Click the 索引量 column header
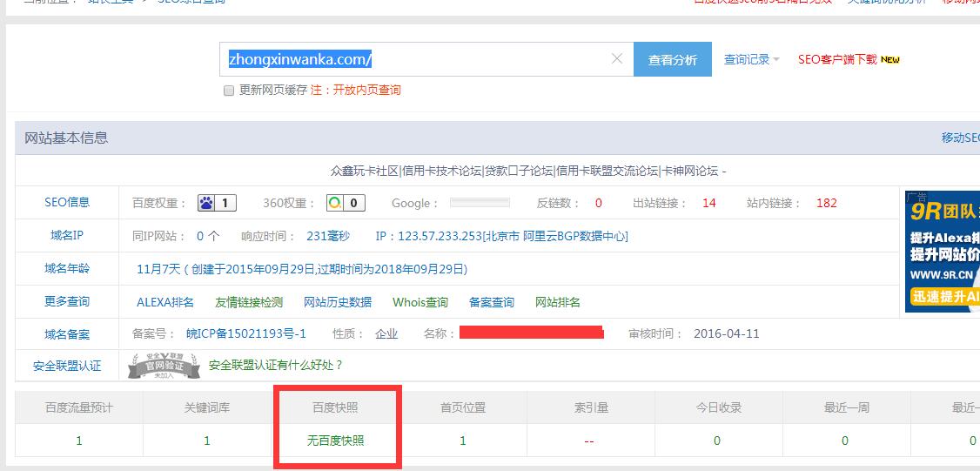This screenshot has height=471, width=980. (591, 407)
